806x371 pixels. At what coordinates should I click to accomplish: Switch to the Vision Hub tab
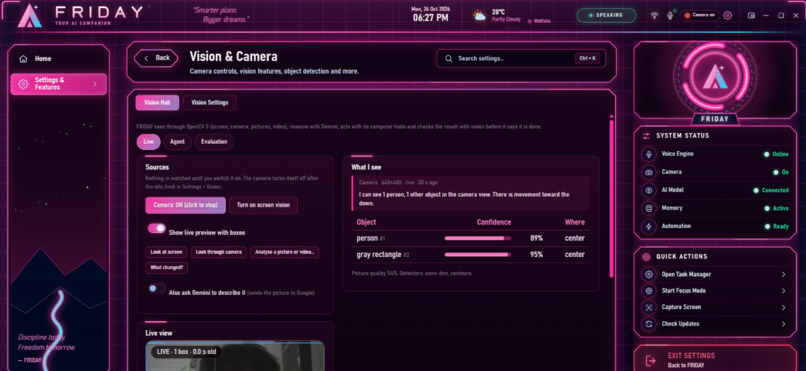(x=157, y=103)
